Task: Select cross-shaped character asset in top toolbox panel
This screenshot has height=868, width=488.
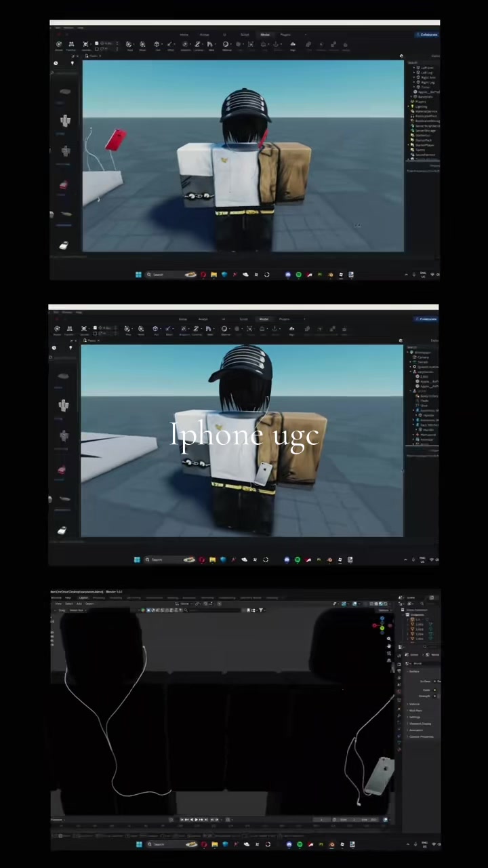Action: (x=65, y=121)
